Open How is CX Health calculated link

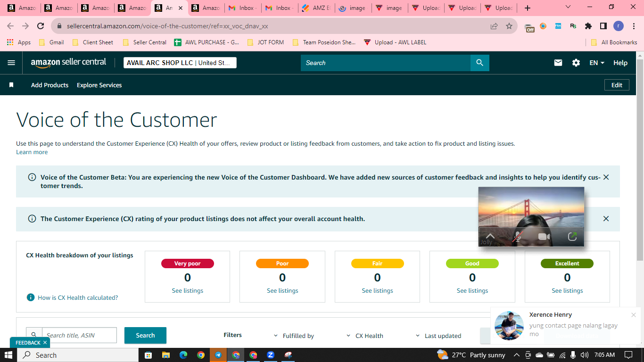point(78,298)
